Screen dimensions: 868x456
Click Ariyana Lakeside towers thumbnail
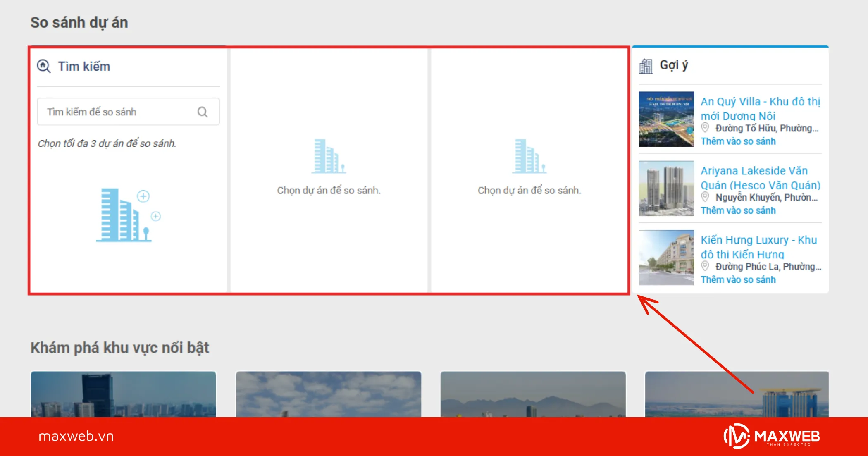tap(666, 189)
